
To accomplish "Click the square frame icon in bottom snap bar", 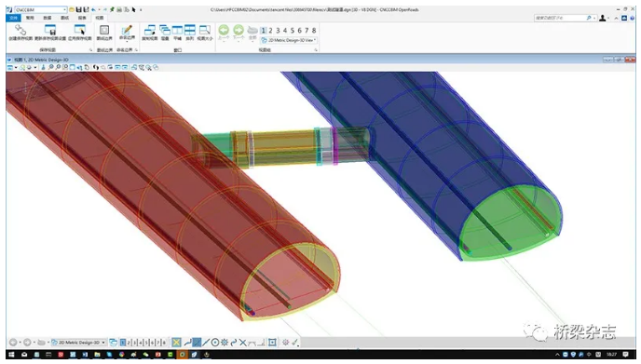I will pyautogui.click(x=272, y=343).
